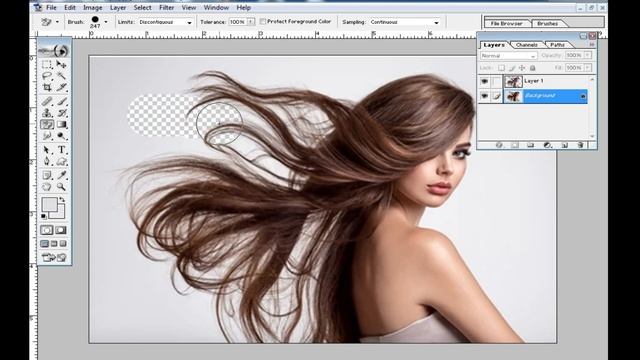640x360 pixels.
Task: Add a layer style from Layers panel
Action: pos(499,145)
